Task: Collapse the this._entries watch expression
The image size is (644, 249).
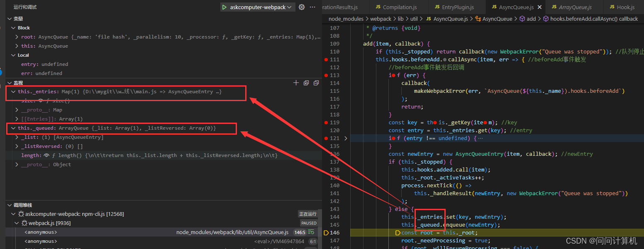Action: click(x=14, y=92)
